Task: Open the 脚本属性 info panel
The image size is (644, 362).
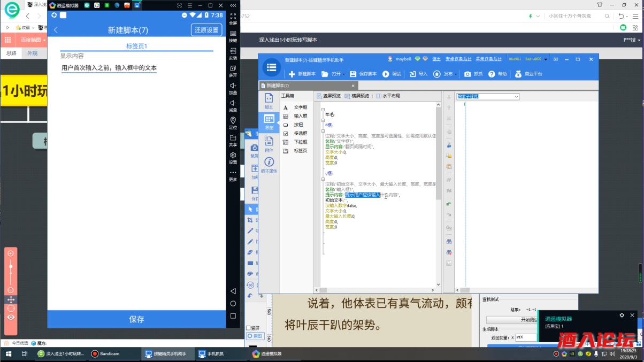Action: coord(269,165)
